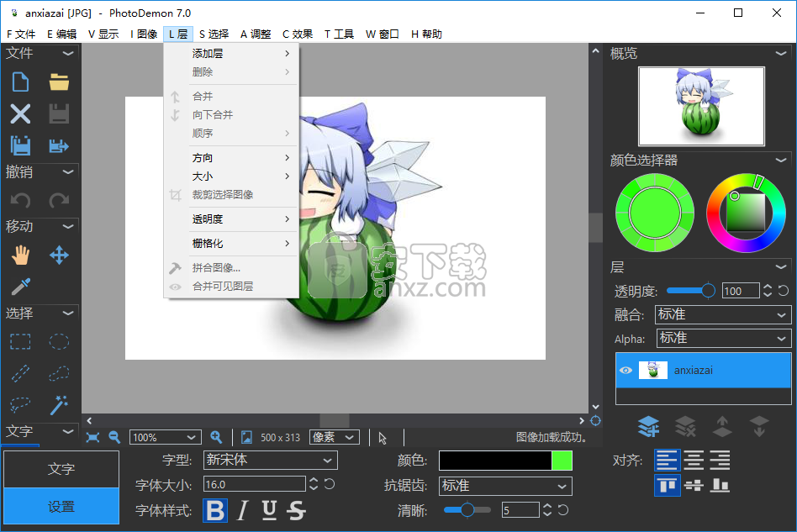Click the Zoom in magnifier icon
Image resolution: width=797 pixels, height=532 pixels.
point(216,437)
